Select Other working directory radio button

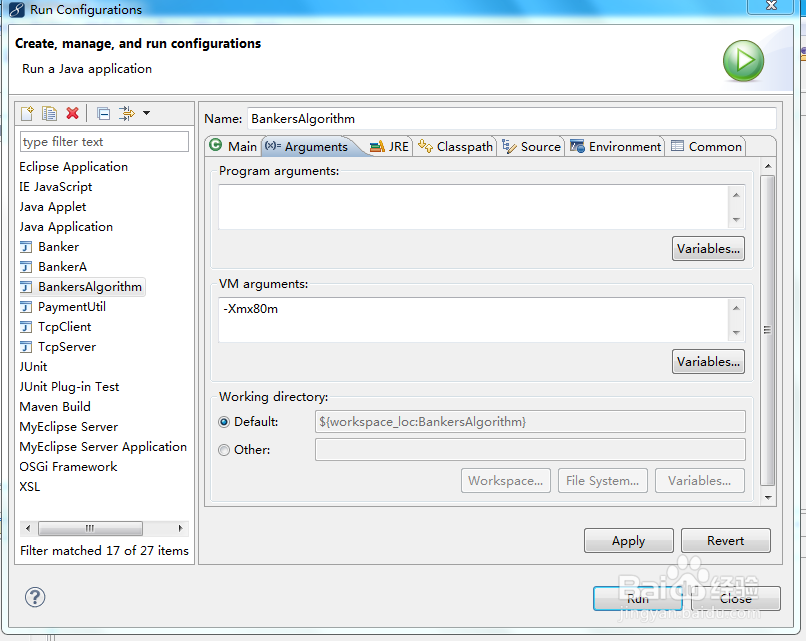pyautogui.click(x=224, y=450)
